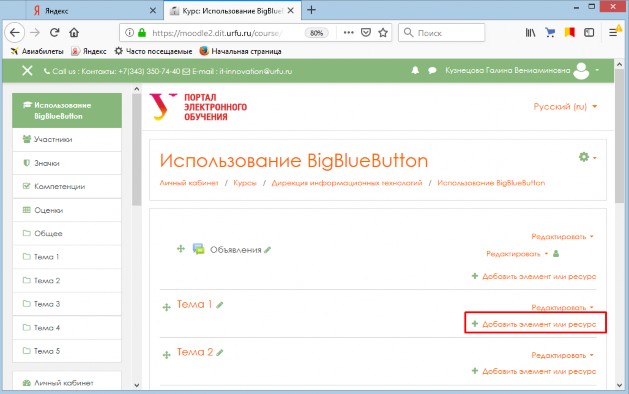Reload the current page
This screenshot has height=394, width=629.
(x=55, y=33)
